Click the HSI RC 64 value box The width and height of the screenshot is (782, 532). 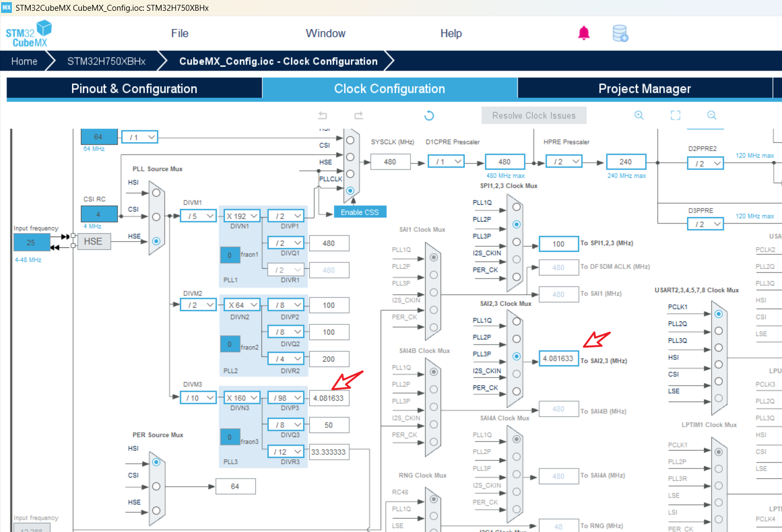point(99,137)
